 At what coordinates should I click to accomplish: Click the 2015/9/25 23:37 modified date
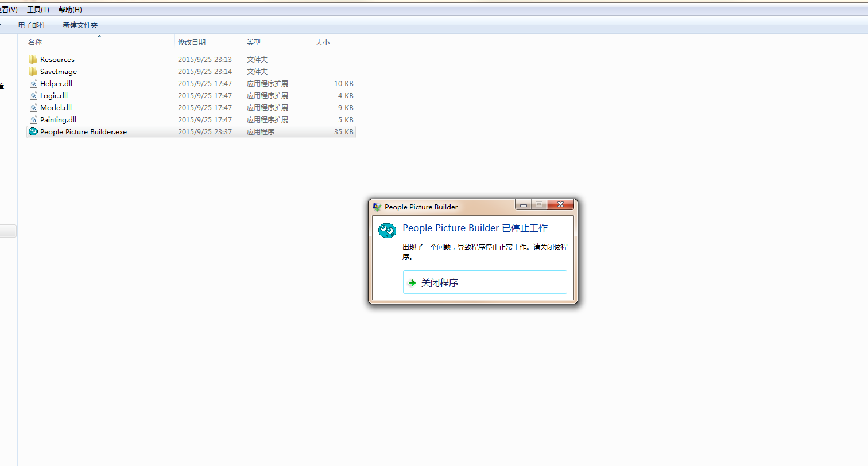pyautogui.click(x=205, y=132)
